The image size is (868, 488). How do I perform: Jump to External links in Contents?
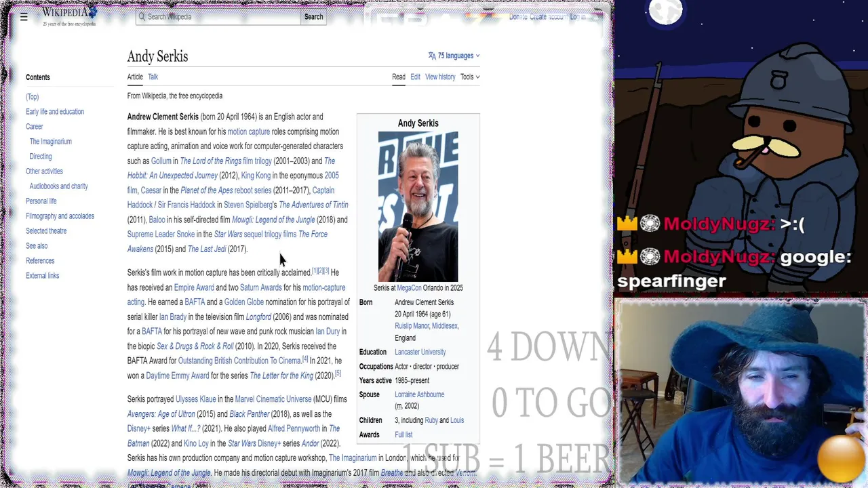(42, 276)
